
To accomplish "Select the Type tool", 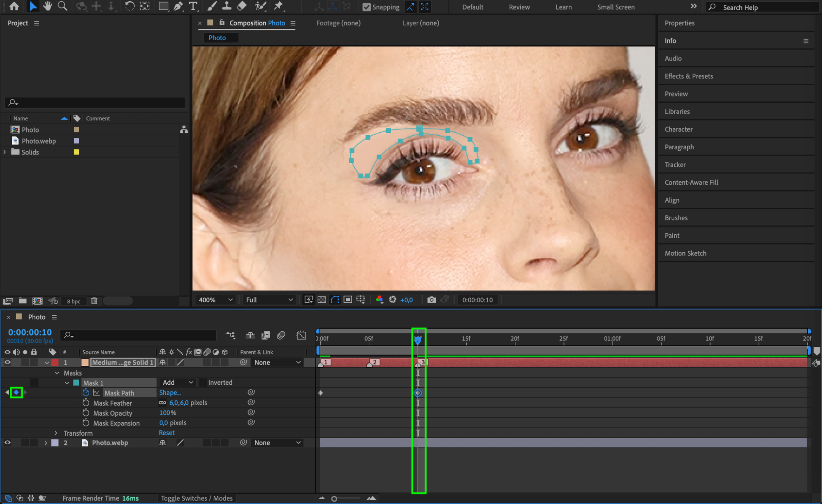I will (x=193, y=6).
